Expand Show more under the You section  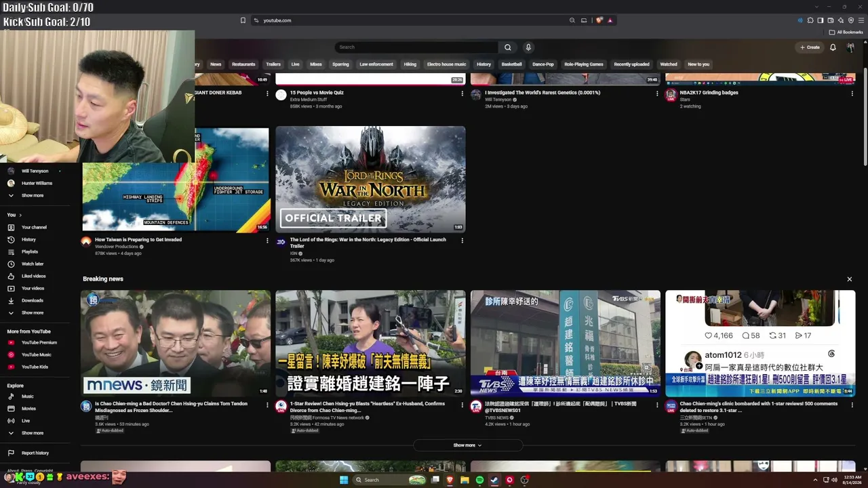coord(33,312)
